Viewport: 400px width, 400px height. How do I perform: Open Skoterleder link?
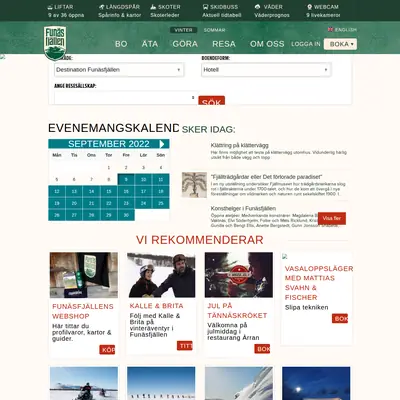click(165, 15)
